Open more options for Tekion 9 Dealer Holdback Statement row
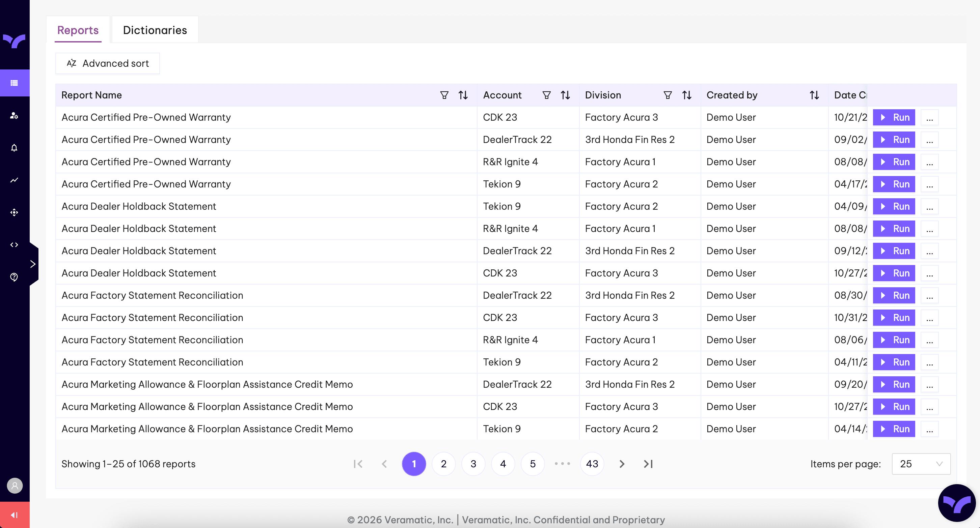Viewport: 980px width, 528px height. 929,206
